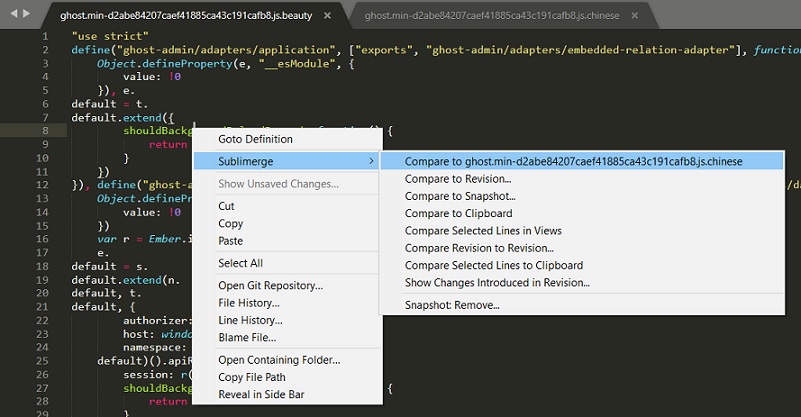Expand the Sublimerge submenu arrow
The image size is (801, 417).
pos(371,161)
